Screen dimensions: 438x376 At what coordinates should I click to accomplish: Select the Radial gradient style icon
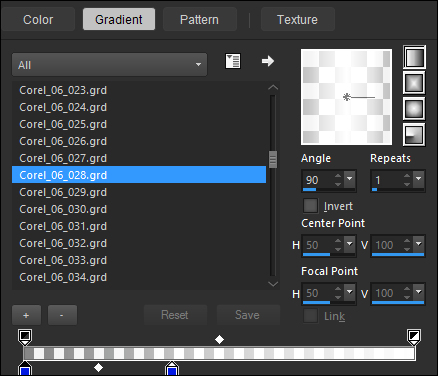414,135
